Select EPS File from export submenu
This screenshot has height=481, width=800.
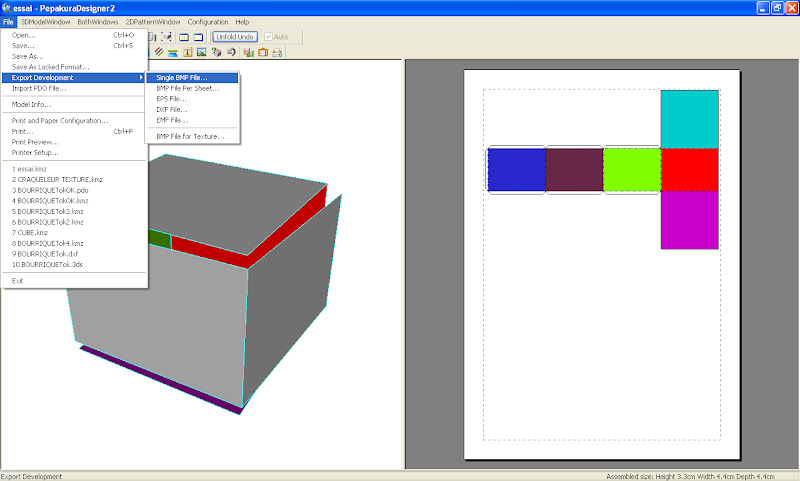click(171, 98)
